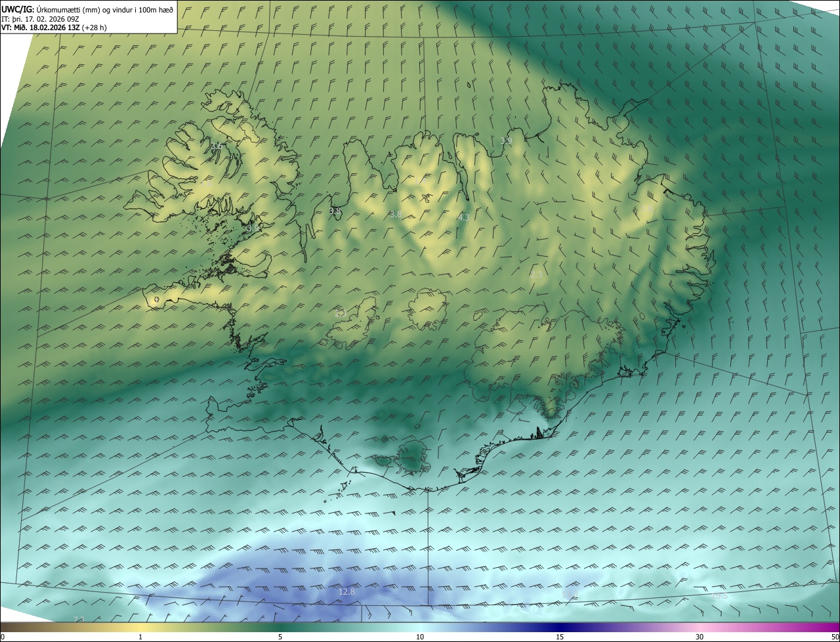Select the 'IT: þri. 17. 02. 2026 09Z' initial time line
Viewport: 840px width, 642px height.
[x=41, y=19]
